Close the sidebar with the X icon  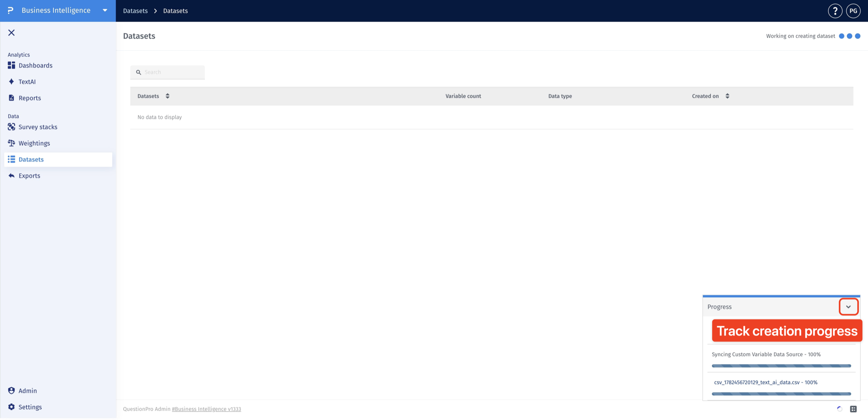[x=11, y=33]
